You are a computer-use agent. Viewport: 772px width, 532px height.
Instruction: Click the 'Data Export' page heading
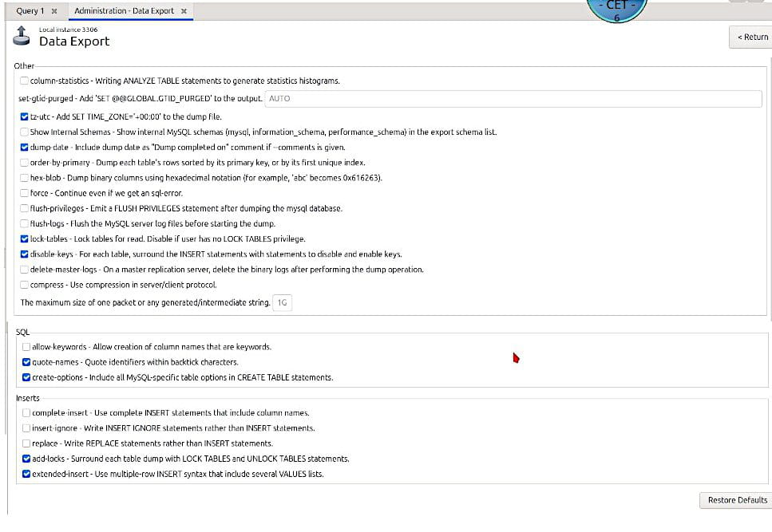point(74,41)
